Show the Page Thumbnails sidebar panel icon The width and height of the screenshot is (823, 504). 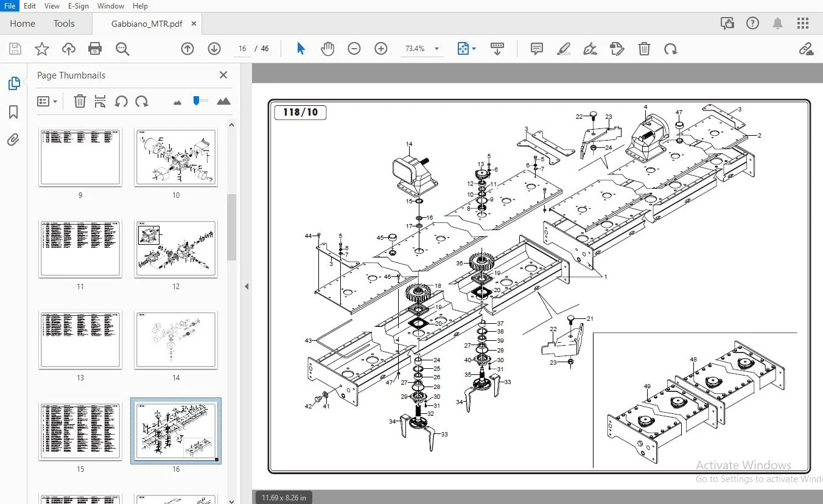13,84
